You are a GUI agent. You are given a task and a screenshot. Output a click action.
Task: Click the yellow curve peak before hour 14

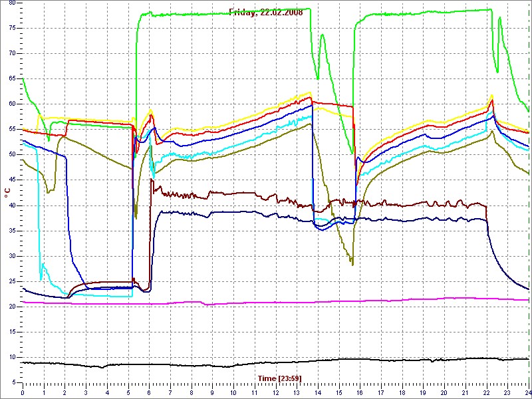[309, 93]
